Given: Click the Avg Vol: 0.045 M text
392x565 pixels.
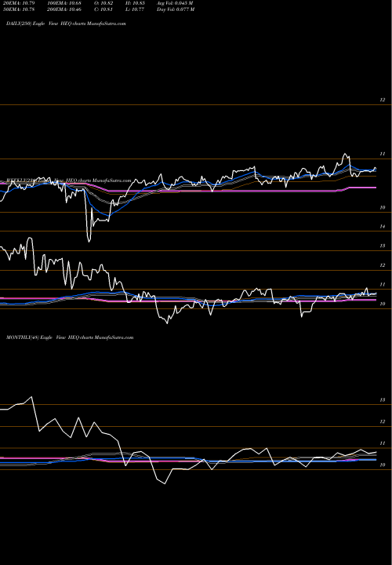Looking at the screenshot, I should (175, 3).
